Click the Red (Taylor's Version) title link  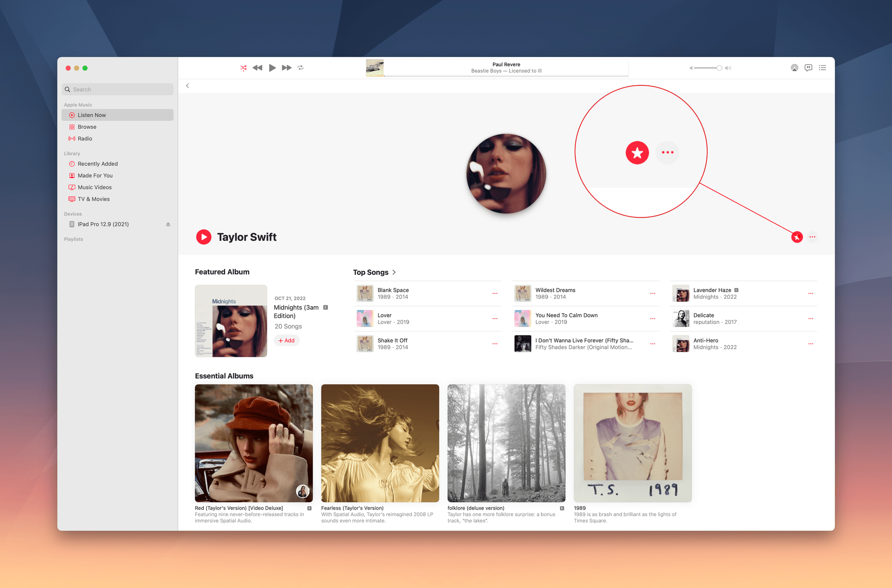tap(239, 508)
